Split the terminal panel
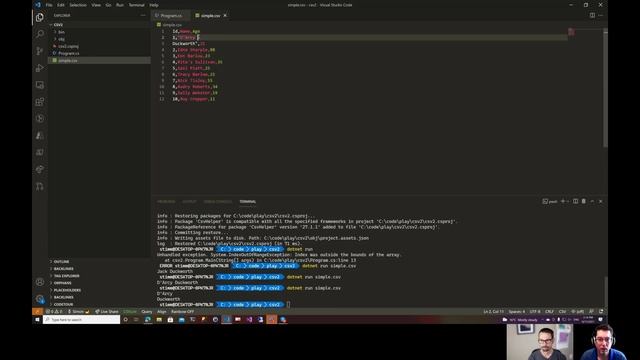This screenshot has height=360, width=640. (575, 201)
